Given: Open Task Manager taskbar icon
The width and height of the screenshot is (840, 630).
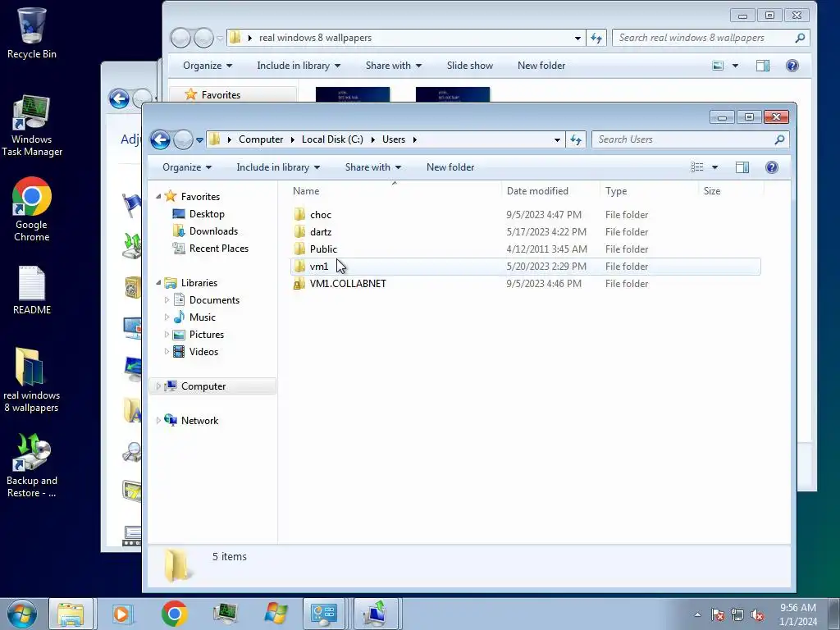Looking at the screenshot, I should click(x=225, y=614).
